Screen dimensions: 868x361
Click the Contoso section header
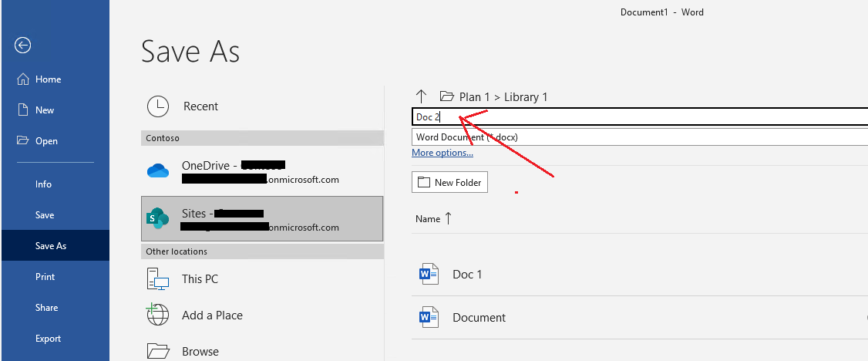tap(262, 138)
